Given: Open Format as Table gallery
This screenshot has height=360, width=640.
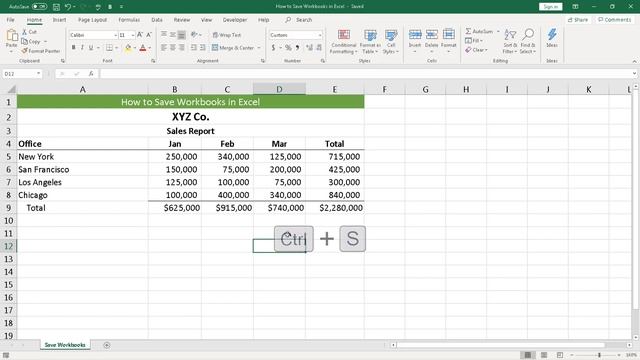Looking at the screenshot, I should point(370,42).
